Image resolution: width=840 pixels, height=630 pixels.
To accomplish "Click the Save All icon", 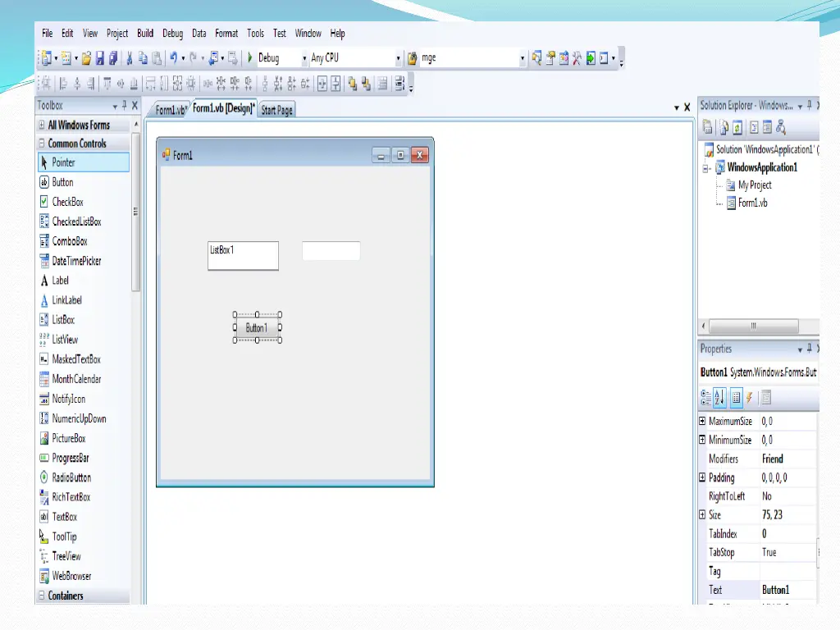I will tap(113, 58).
